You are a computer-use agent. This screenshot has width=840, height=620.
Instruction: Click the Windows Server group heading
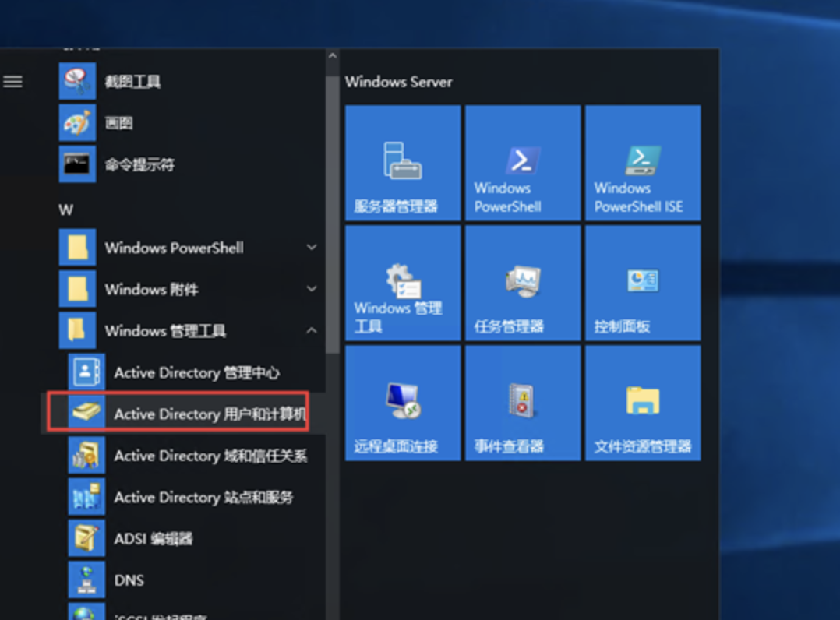click(399, 82)
